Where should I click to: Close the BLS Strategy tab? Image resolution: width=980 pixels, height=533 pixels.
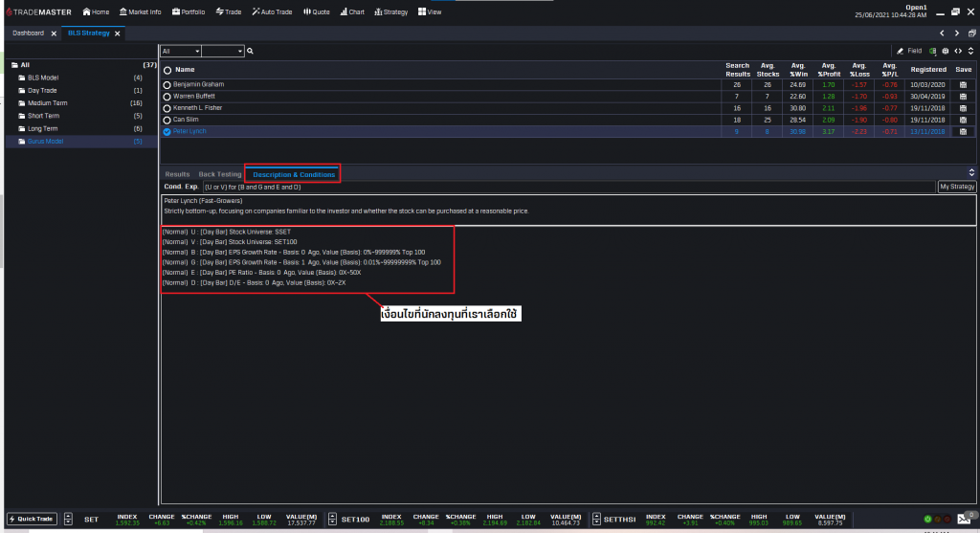pos(118,33)
